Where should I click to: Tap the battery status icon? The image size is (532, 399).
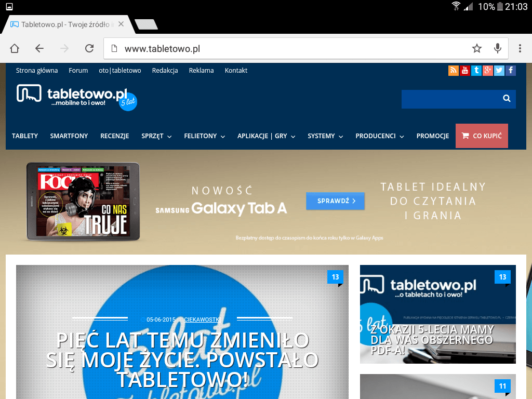[x=500, y=6]
